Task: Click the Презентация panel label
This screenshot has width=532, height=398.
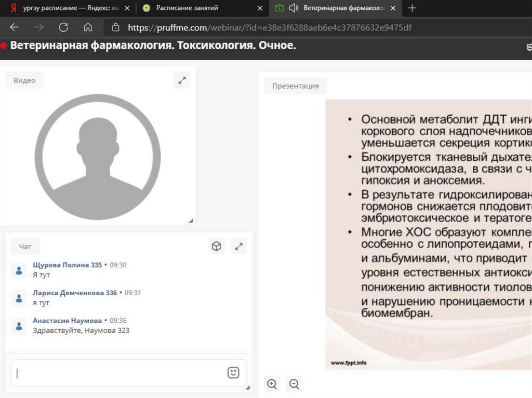Action: (x=295, y=86)
